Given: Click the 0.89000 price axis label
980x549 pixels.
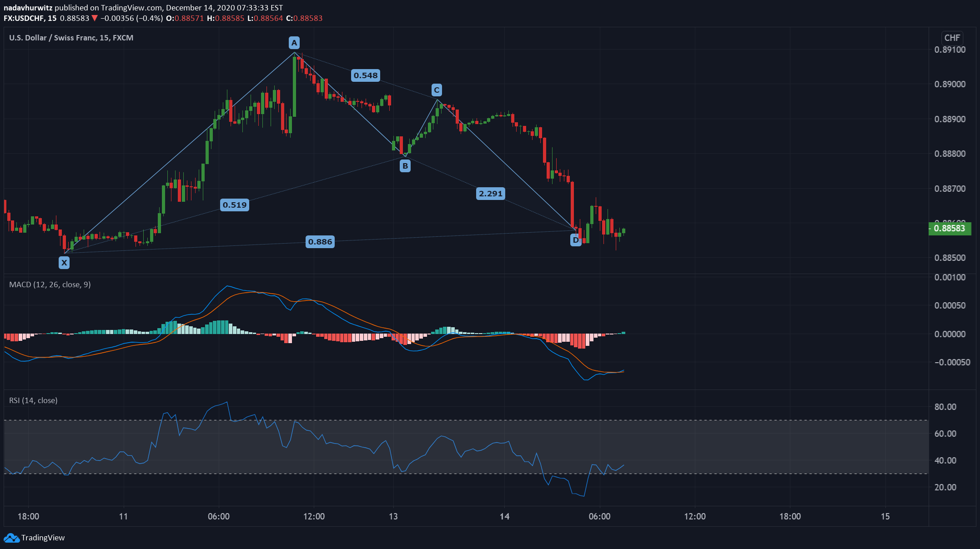Looking at the screenshot, I should click(950, 85).
